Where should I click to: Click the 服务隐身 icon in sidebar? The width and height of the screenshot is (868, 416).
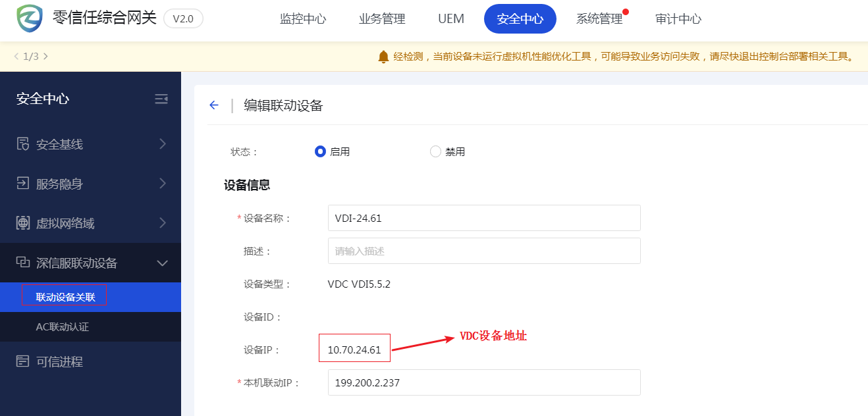(x=23, y=184)
